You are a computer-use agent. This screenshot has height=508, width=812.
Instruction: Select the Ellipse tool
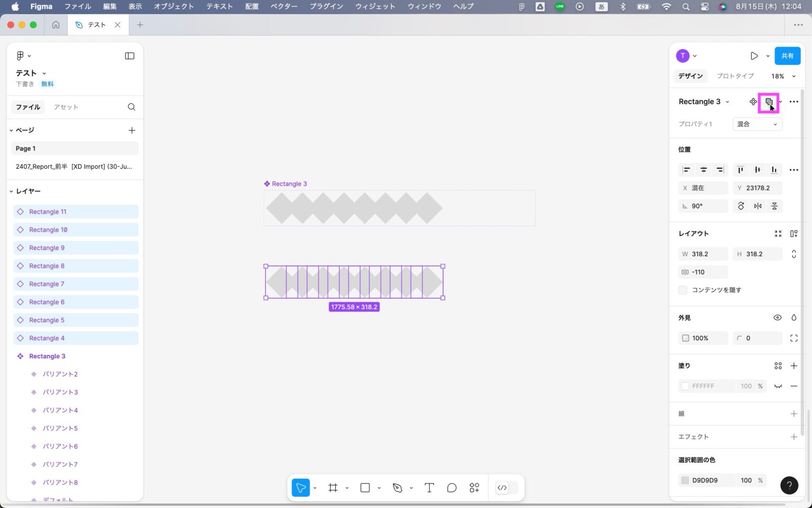point(451,487)
